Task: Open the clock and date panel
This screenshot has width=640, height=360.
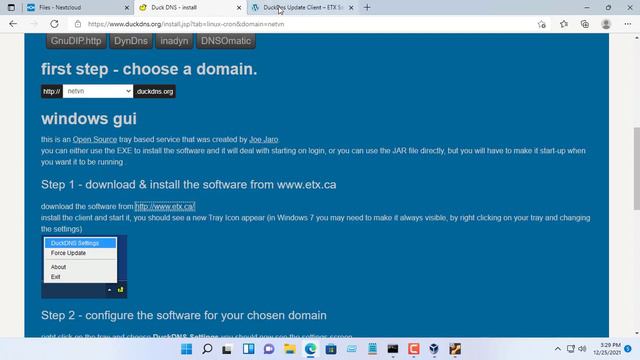Action: pyautogui.click(x=607, y=349)
